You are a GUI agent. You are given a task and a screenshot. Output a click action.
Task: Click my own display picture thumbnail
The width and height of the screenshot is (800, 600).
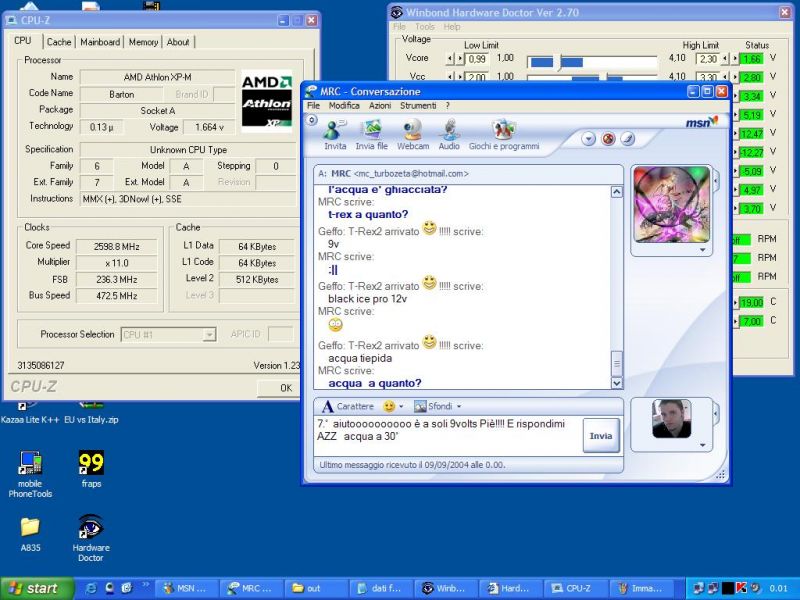coord(671,418)
